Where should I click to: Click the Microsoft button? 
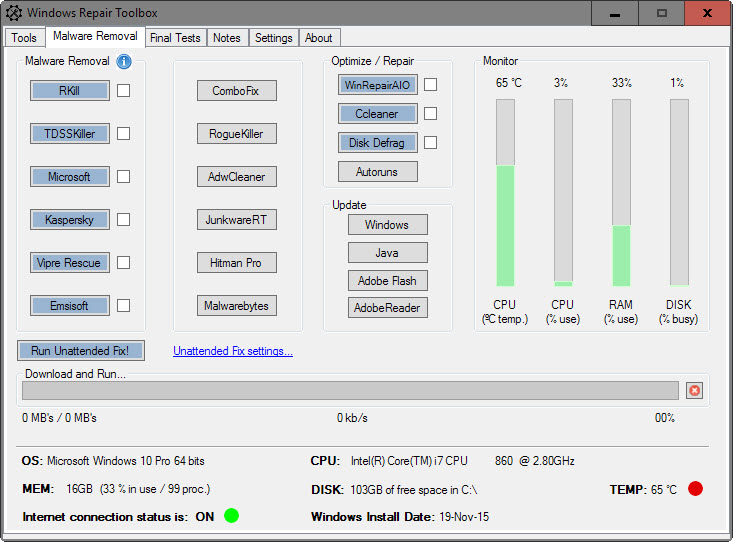(70, 176)
